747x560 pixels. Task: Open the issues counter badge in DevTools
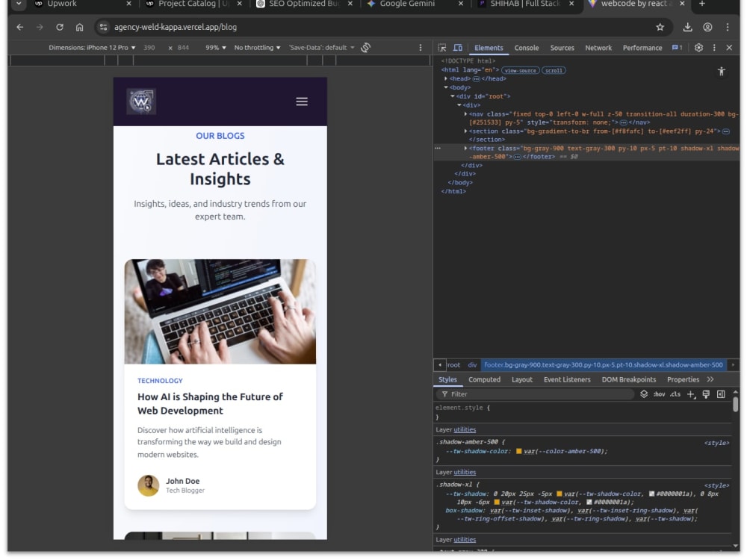coord(677,48)
